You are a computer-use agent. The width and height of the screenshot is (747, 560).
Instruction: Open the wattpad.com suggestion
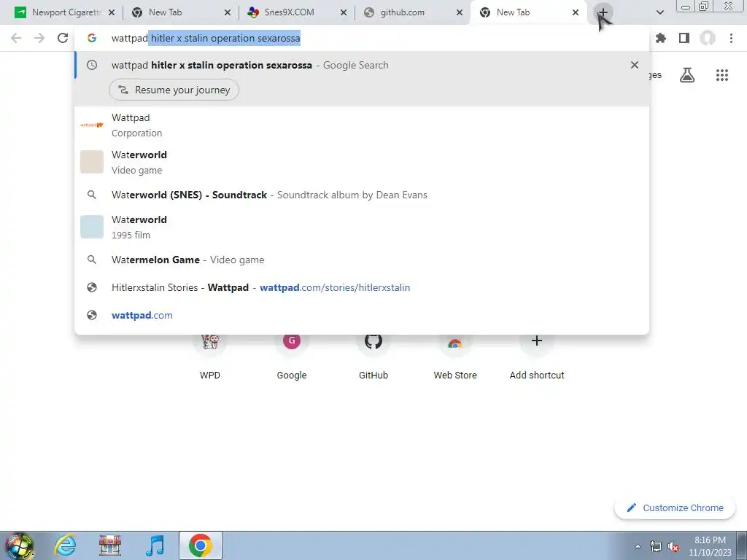(x=362, y=315)
